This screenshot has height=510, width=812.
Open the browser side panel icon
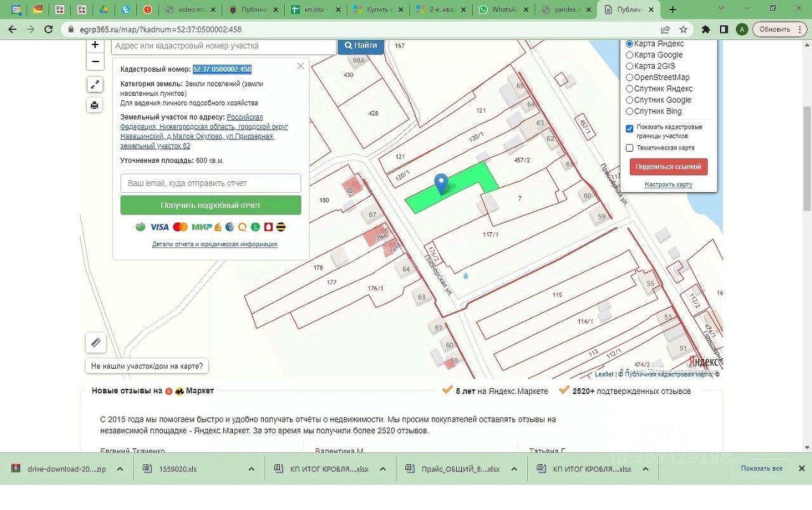point(724,29)
